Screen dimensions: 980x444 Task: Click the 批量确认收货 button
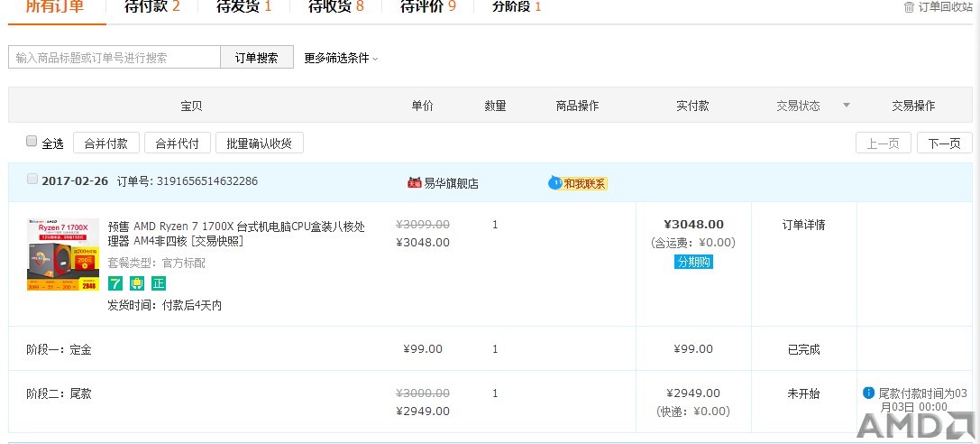(260, 143)
